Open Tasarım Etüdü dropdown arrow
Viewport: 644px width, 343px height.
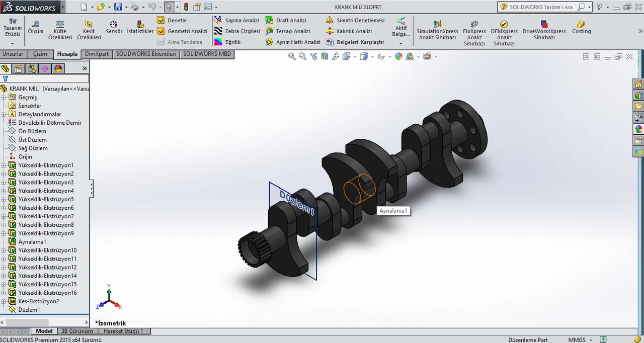coord(13,43)
